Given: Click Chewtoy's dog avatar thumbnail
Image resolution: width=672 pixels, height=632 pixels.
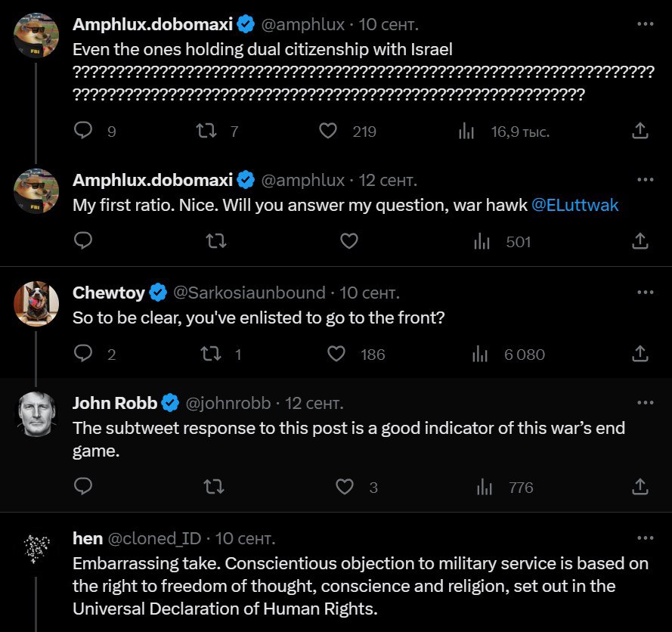Looking at the screenshot, I should [x=36, y=303].
